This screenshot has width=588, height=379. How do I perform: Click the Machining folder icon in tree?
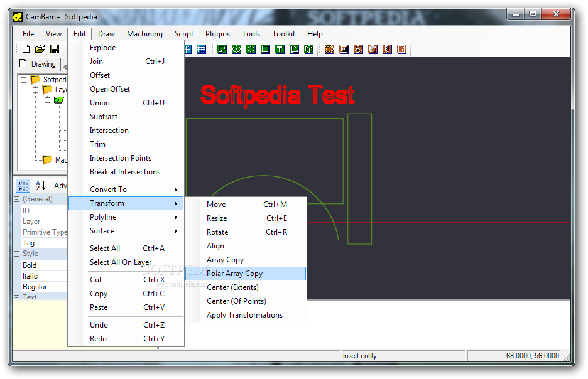(x=47, y=160)
